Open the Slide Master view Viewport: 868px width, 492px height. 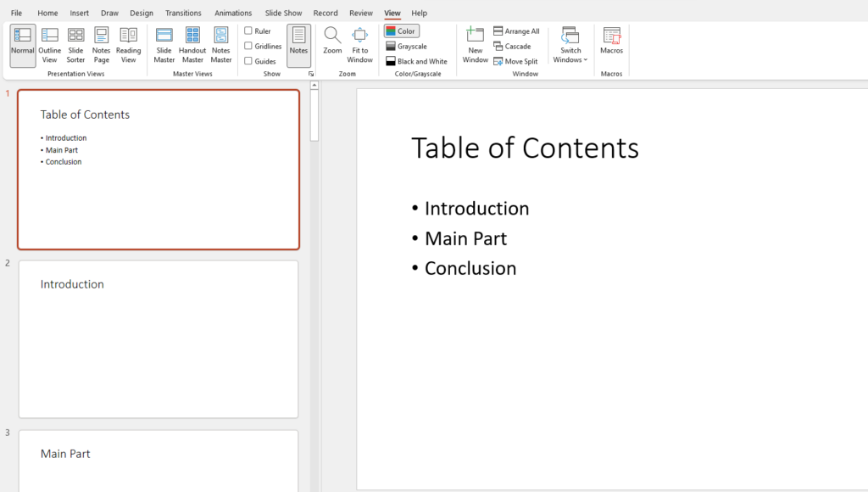(x=164, y=45)
